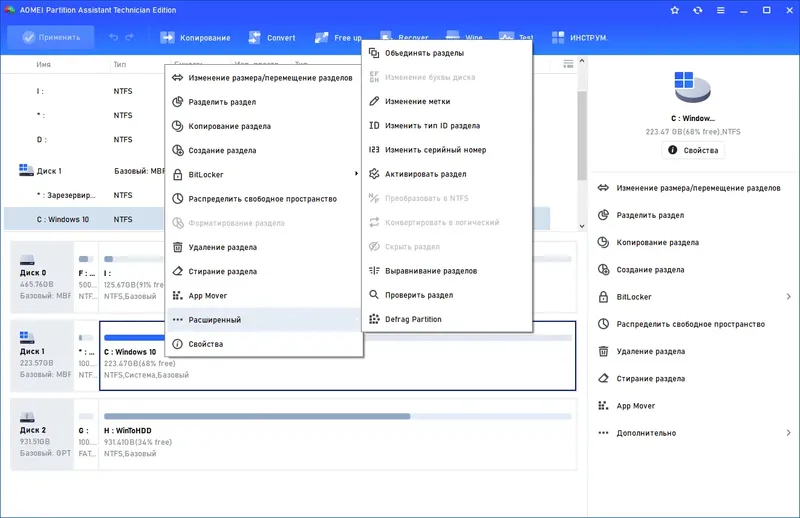Screen dimensions: 800x518
Task: Click the Free up toolbar icon
Action: pos(321,38)
